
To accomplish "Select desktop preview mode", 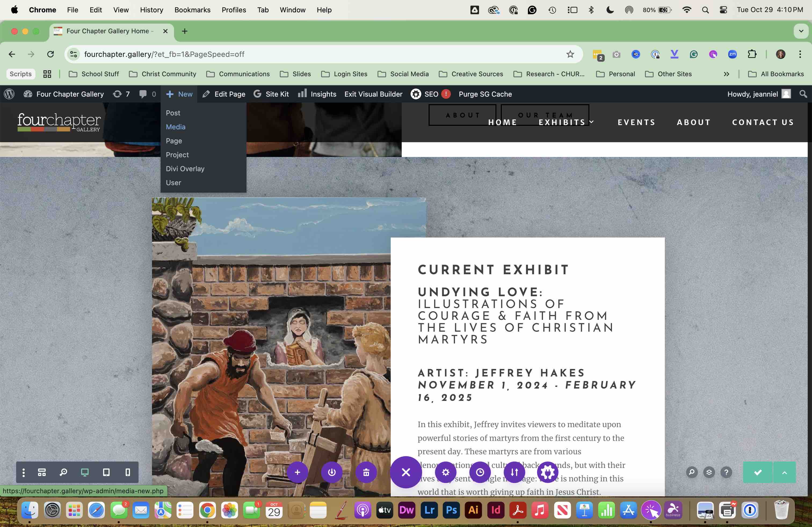I will pyautogui.click(x=85, y=473).
